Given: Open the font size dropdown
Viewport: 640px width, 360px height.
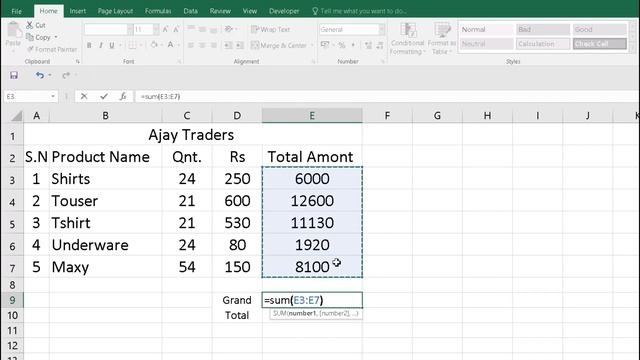Looking at the screenshot, I should (156, 29).
